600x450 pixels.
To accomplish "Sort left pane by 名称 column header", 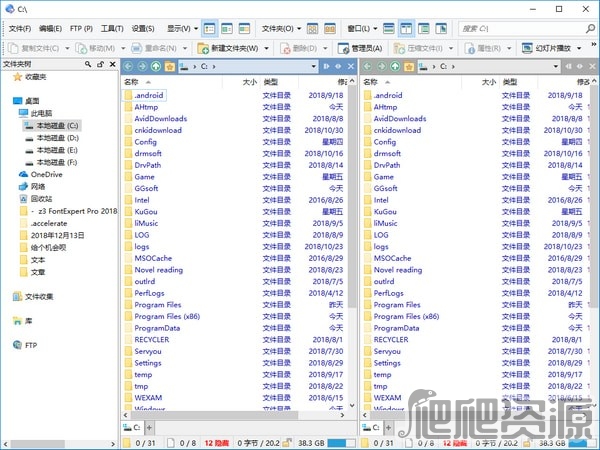I will 172,82.
